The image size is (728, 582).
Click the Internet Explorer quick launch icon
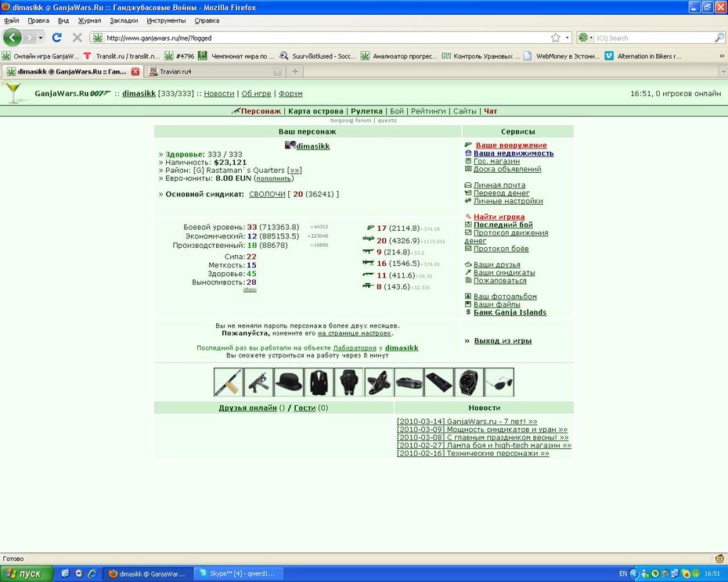point(92,573)
